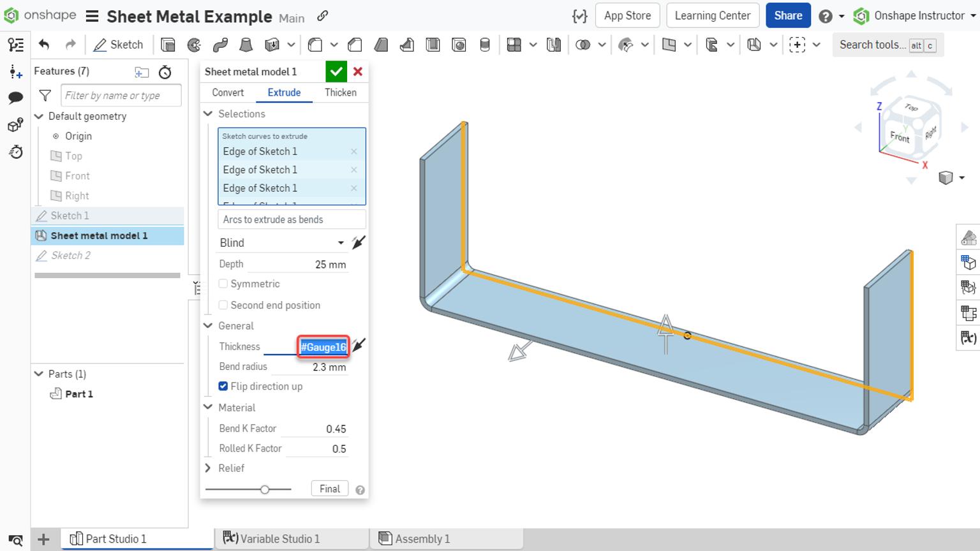Click the Share button

coord(788,15)
